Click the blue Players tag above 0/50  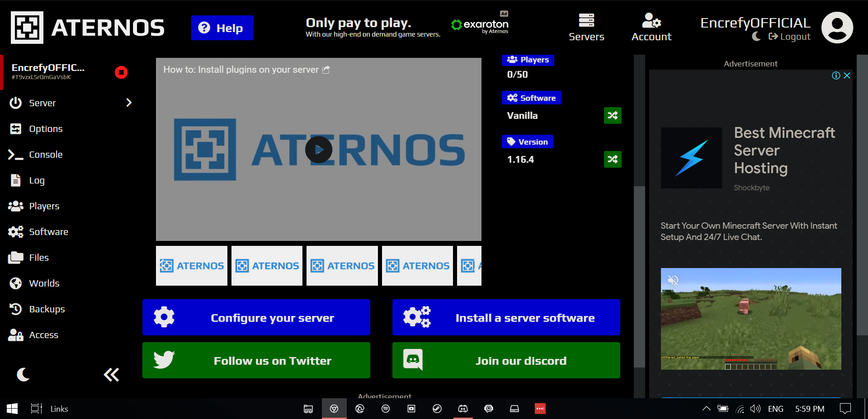(x=528, y=60)
